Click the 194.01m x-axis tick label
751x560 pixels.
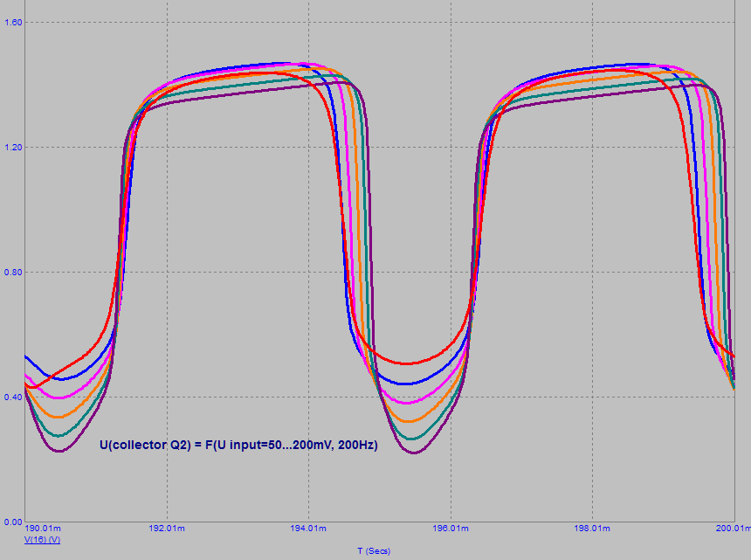(x=308, y=529)
